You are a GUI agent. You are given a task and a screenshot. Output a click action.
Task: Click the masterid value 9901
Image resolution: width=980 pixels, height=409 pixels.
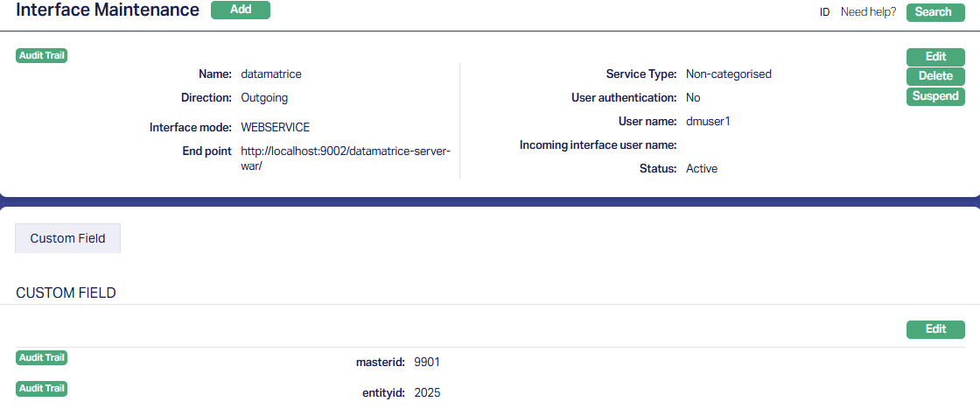coord(427,362)
